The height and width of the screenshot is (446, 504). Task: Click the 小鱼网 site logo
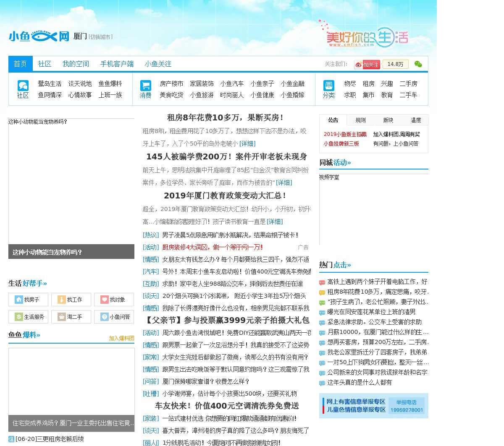click(x=39, y=37)
